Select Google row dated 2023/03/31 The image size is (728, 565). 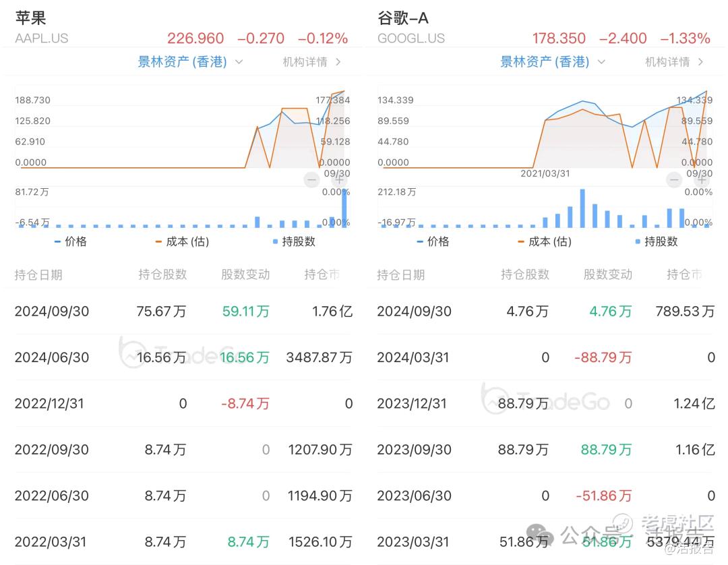pyautogui.click(x=545, y=541)
